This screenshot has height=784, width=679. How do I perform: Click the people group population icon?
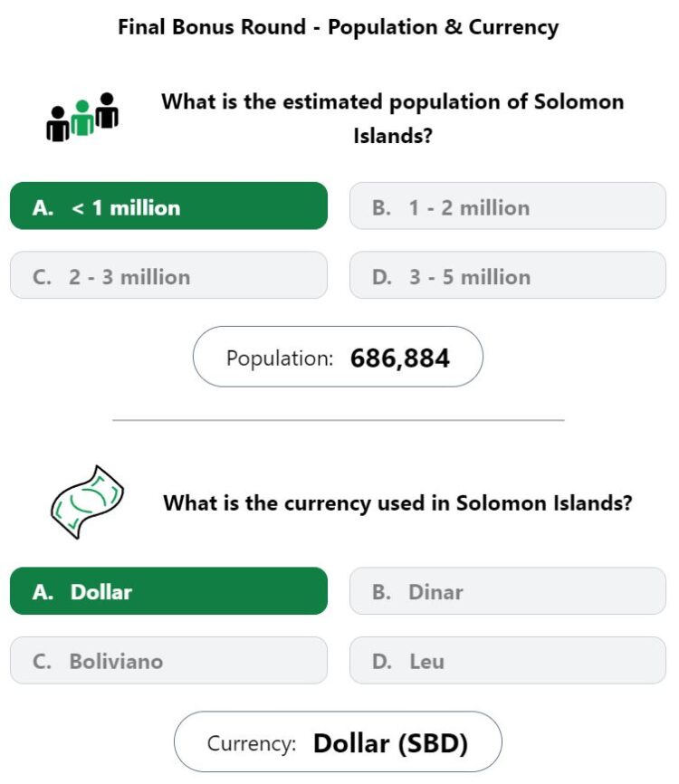82,117
